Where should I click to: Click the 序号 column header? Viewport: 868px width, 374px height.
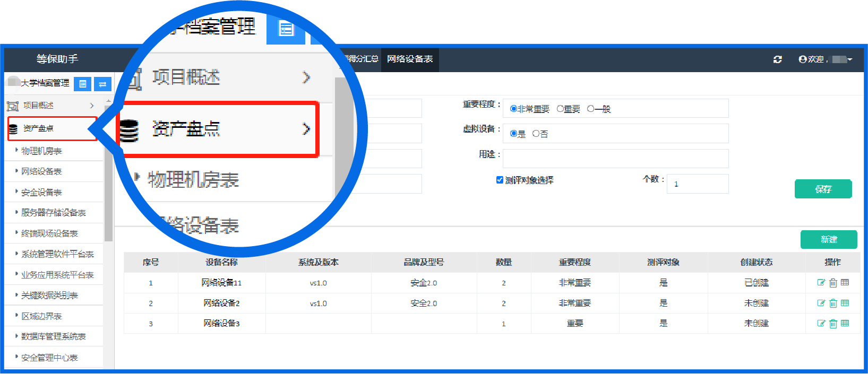pyautogui.click(x=151, y=262)
